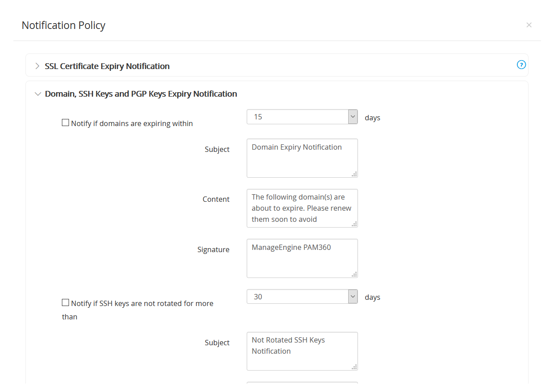Enable notify if domains are expiring checkbox
This screenshot has width=553, height=392.
[x=65, y=122]
